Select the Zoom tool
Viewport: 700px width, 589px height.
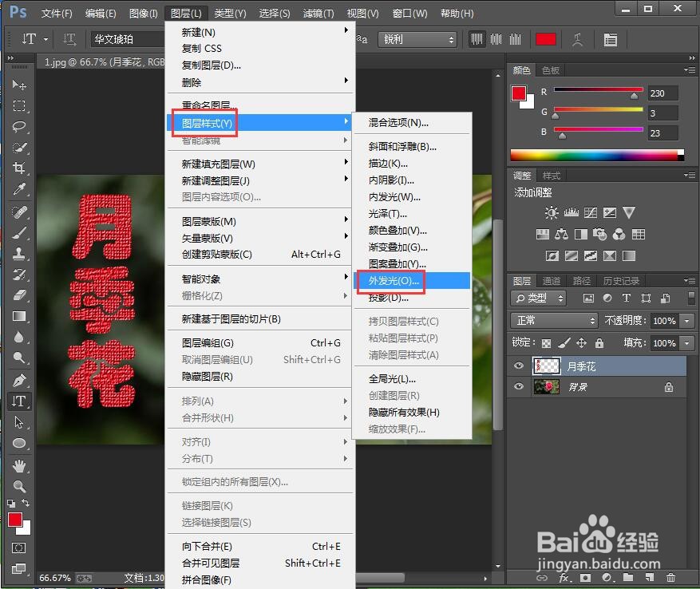(x=18, y=486)
